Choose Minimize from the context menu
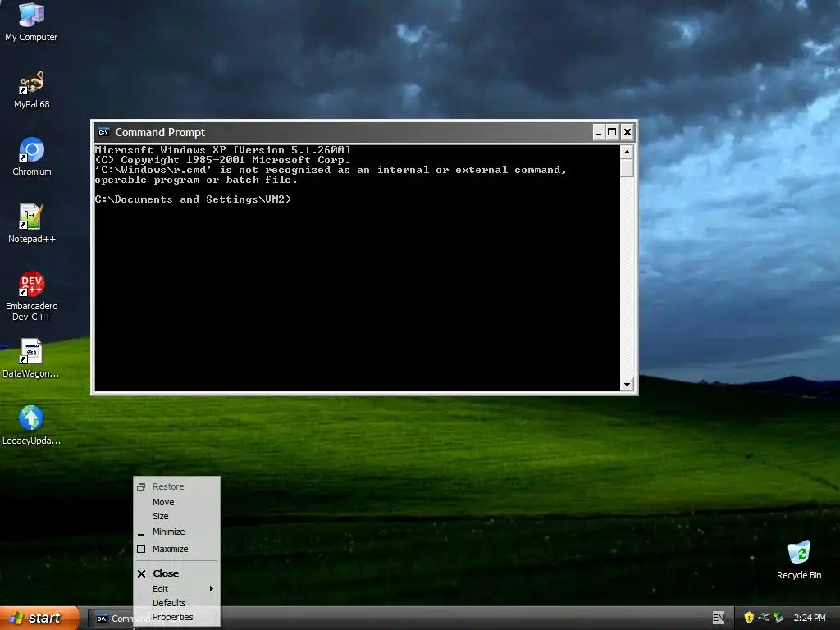This screenshot has height=630, width=840. point(177,532)
